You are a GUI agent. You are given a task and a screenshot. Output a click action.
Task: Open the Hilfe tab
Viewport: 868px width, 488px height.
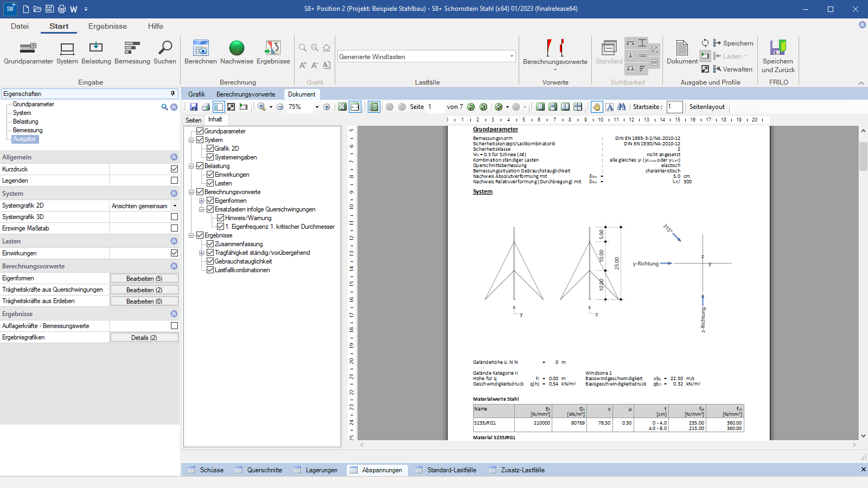(x=155, y=26)
